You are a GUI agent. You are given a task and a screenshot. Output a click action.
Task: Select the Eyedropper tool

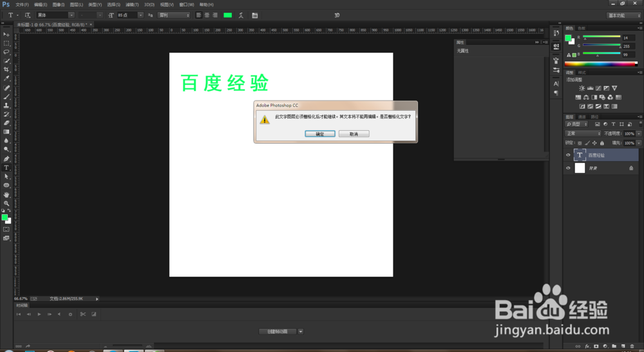point(6,78)
